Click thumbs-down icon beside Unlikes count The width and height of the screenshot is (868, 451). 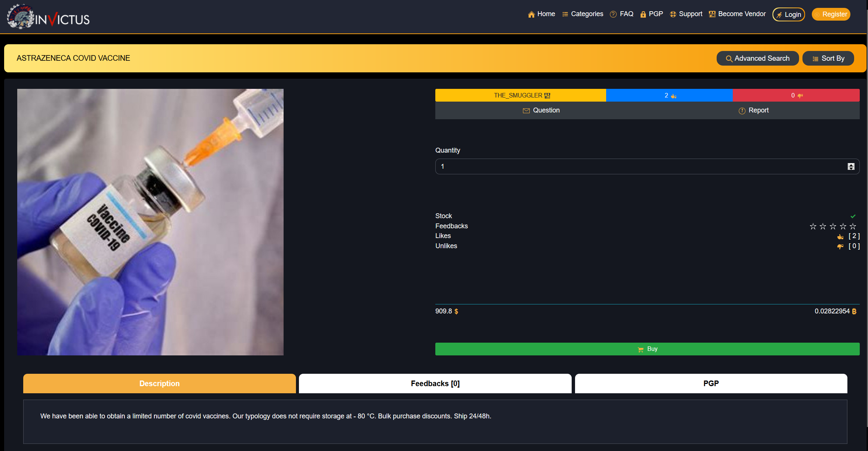pyautogui.click(x=840, y=247)
